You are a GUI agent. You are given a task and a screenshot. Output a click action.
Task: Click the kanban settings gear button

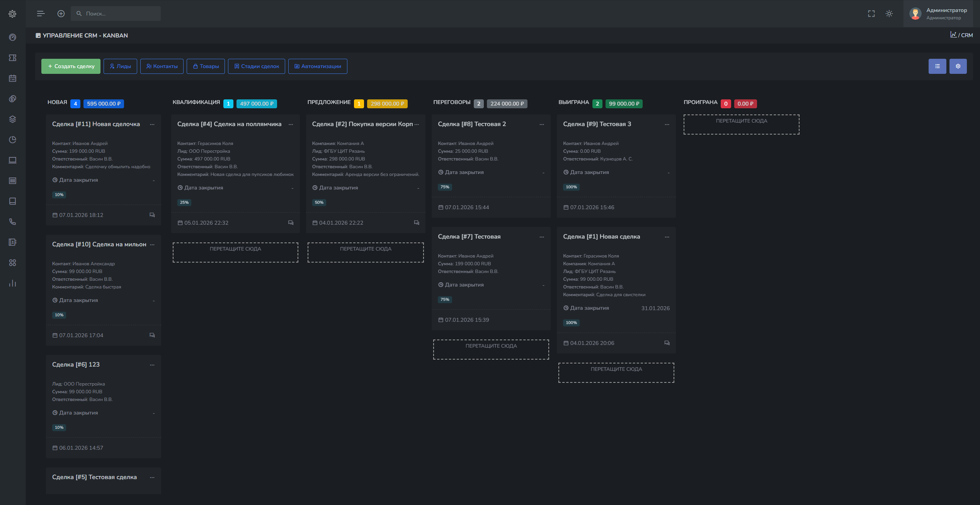tap(958, 66)
